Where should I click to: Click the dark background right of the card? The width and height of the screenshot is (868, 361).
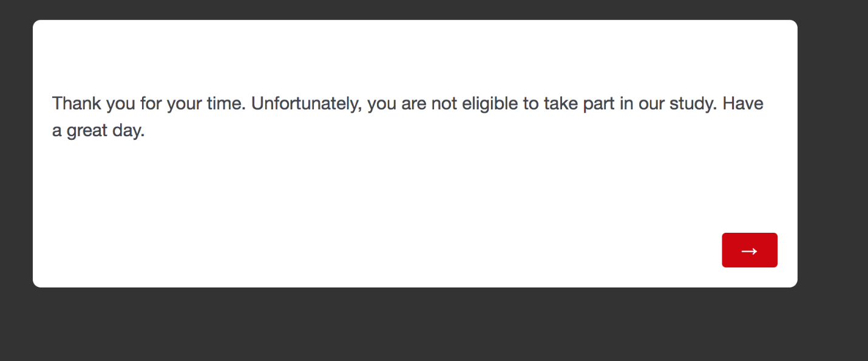point(833,152)
